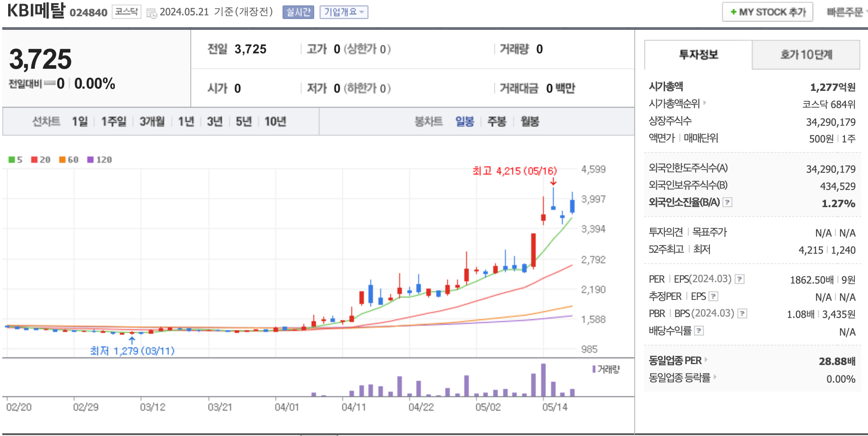Select 일봉 daily candle chart

pos(465,121)
